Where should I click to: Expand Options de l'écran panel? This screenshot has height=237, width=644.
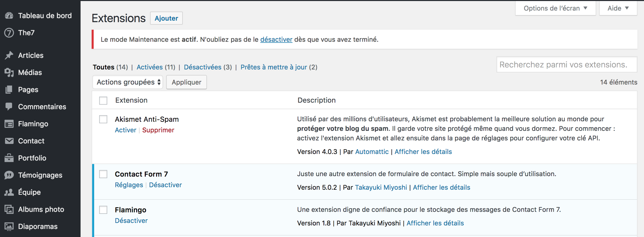tap(555, 8)
